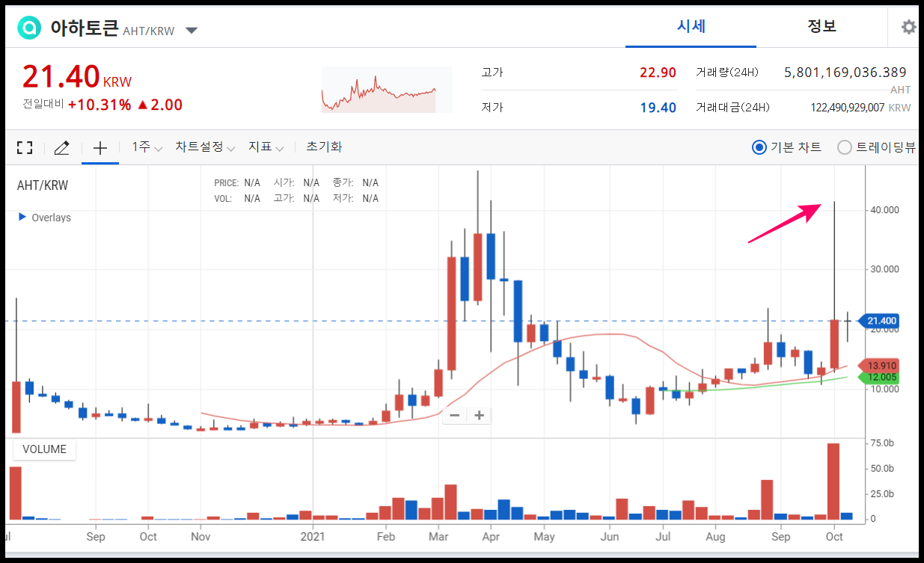Switch to the 정보 tab
Screen dimensions: 924x563
pos(821,26)
